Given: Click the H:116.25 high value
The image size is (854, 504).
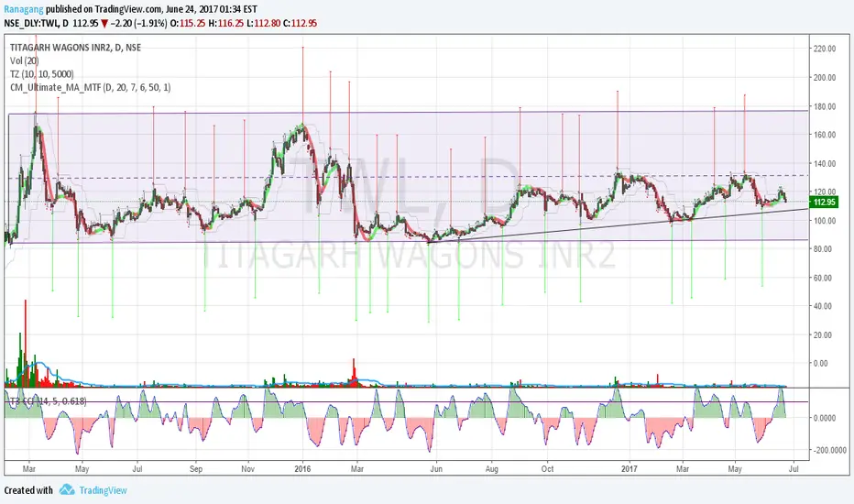Looking at the screenshot, I should pyautogui.click(x=225, y=24).
